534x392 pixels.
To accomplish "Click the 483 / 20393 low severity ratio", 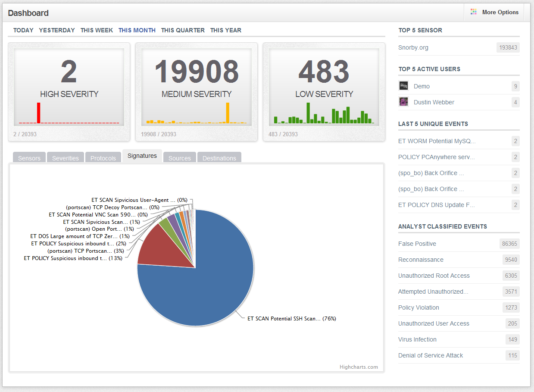I will click(x=283, y=134).
